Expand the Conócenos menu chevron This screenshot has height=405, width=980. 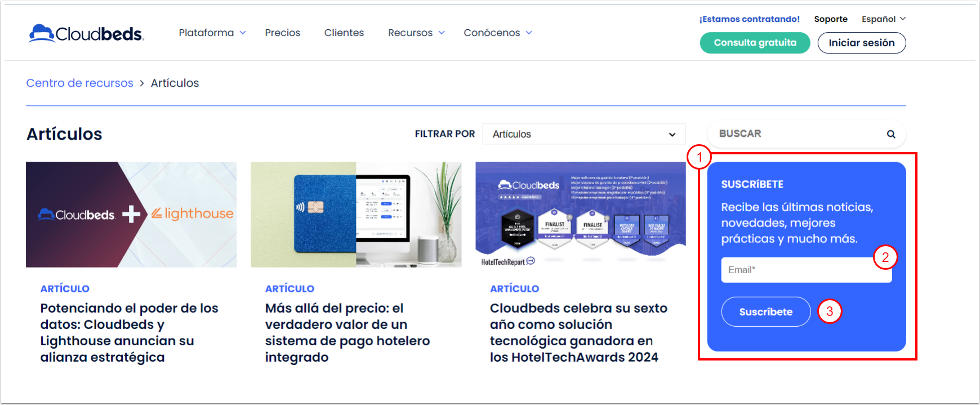pos(529,33)
